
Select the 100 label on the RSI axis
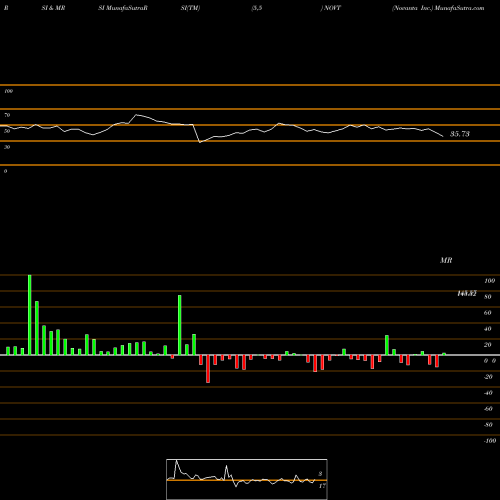click(8, 91)
